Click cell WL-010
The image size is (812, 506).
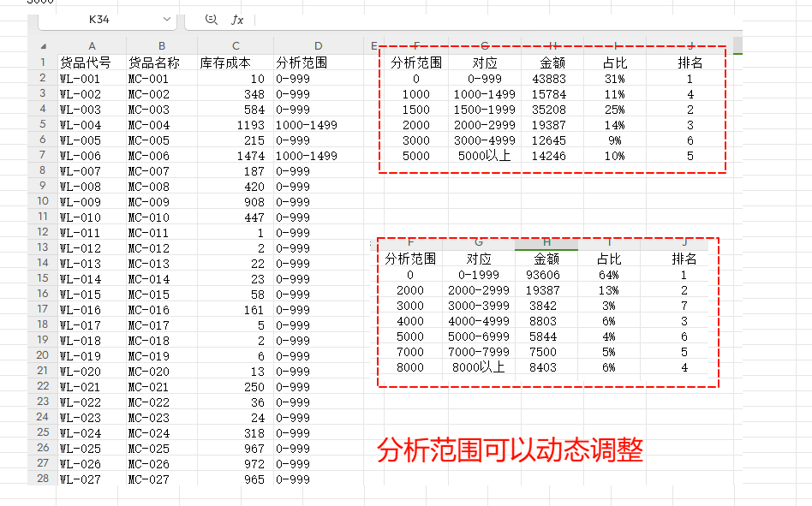tap(81, 217)
